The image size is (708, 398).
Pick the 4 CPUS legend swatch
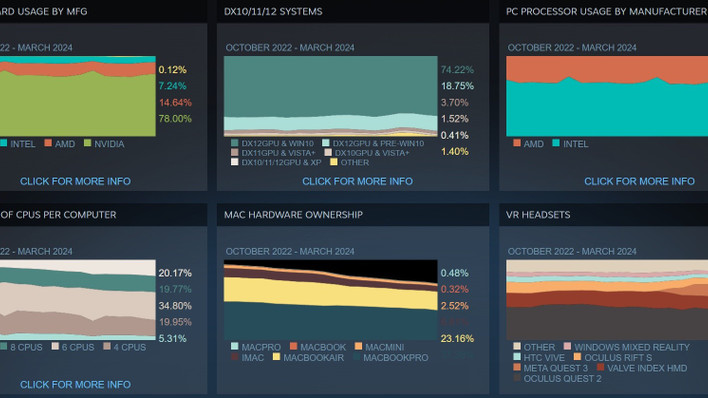(107, 346)
